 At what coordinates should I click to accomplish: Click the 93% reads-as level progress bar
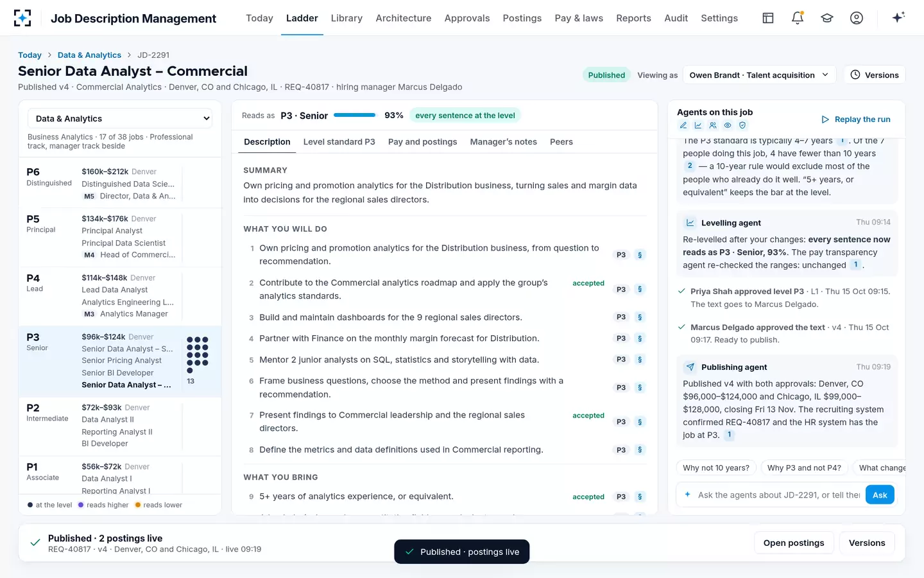(x=355, y=116)
